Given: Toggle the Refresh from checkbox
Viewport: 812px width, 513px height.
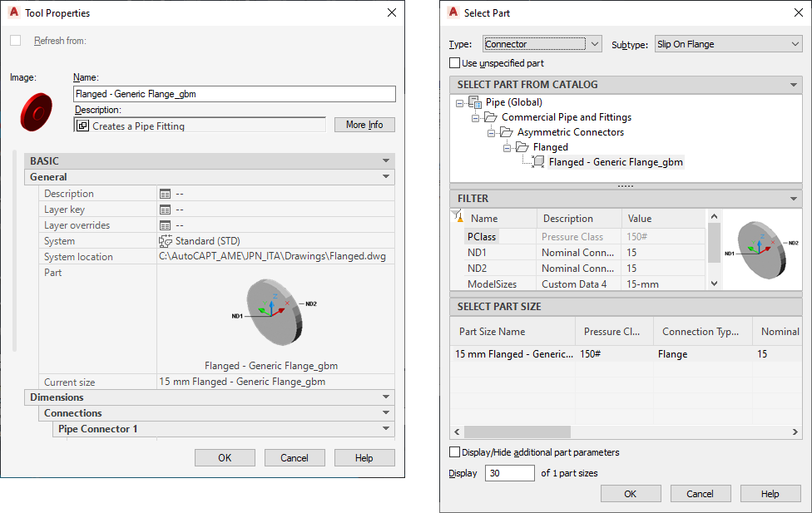Looking at the screenshot, I should [x=16, y=41].
